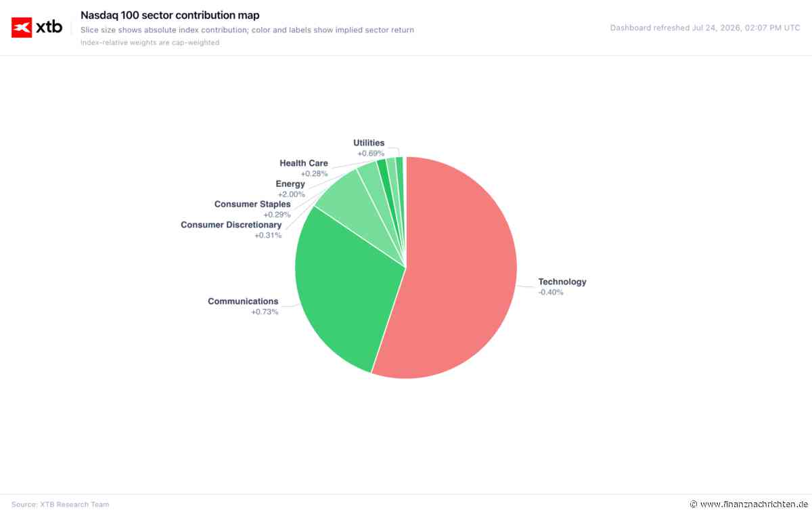812x514 pixels.
Task: Click the -0.40% Technology return value
Action: point(551,293)
